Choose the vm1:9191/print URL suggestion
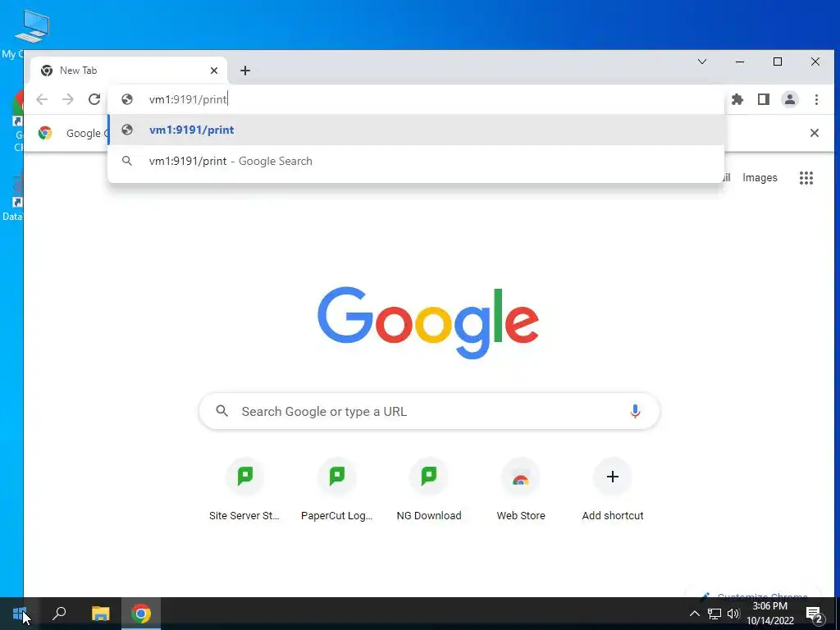The height and width of the screenshot is (630, 840). tap(416, 130)
